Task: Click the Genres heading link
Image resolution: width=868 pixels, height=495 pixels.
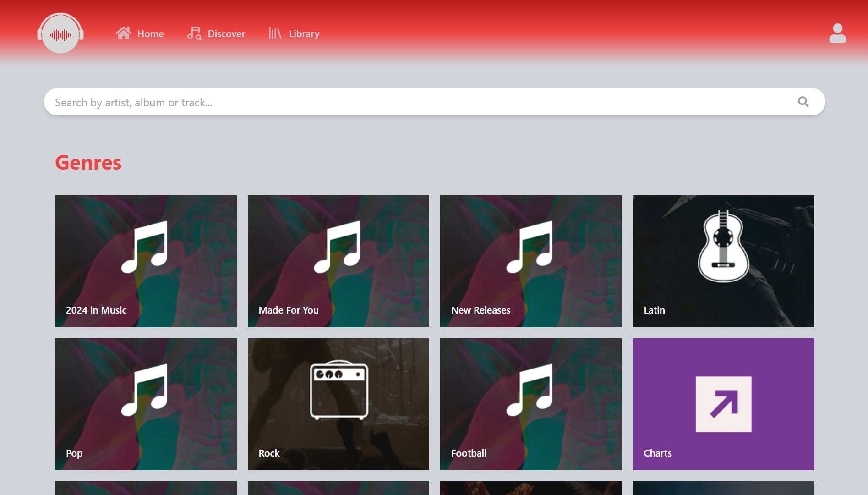Action: point(88,163)
